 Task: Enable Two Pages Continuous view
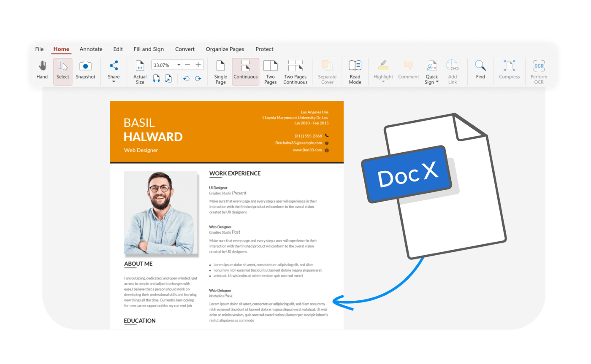tap(295, 72)
